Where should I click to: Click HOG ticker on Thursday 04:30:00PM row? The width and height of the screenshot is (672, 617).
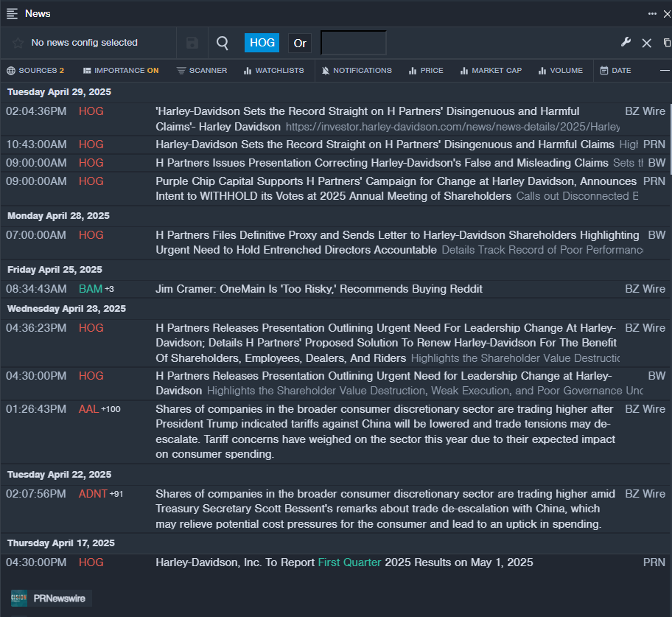91,562
